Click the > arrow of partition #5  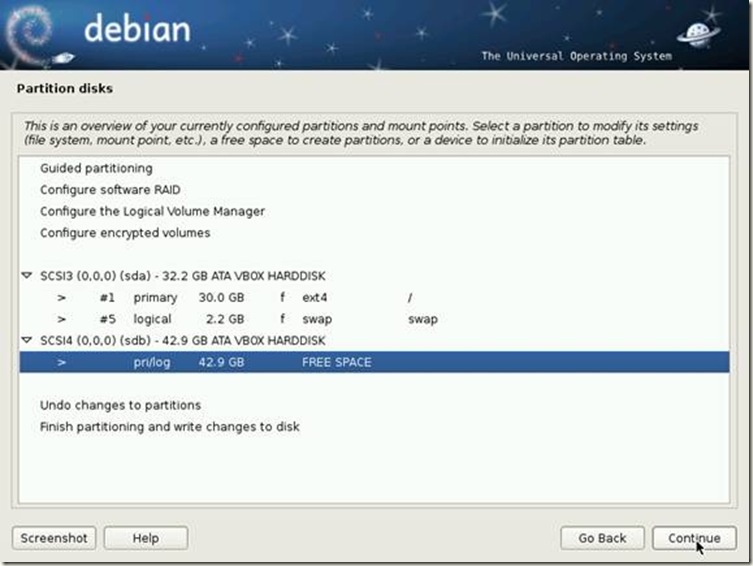61,319
